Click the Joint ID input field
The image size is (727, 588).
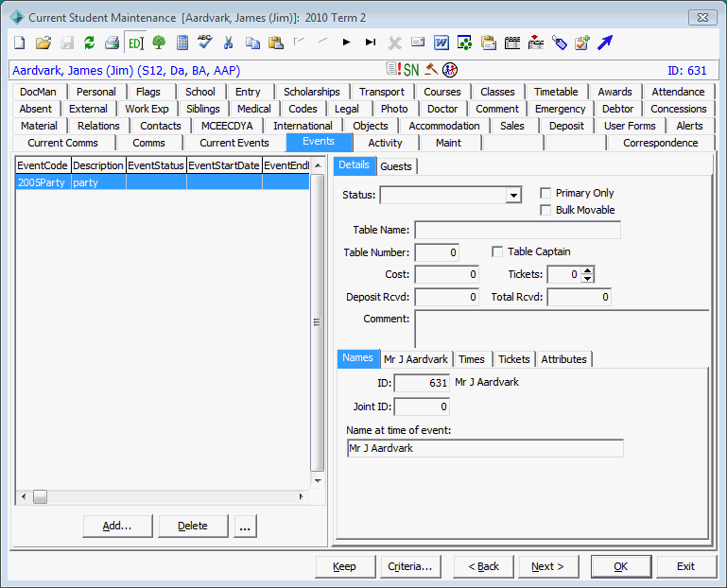point(422,407)
